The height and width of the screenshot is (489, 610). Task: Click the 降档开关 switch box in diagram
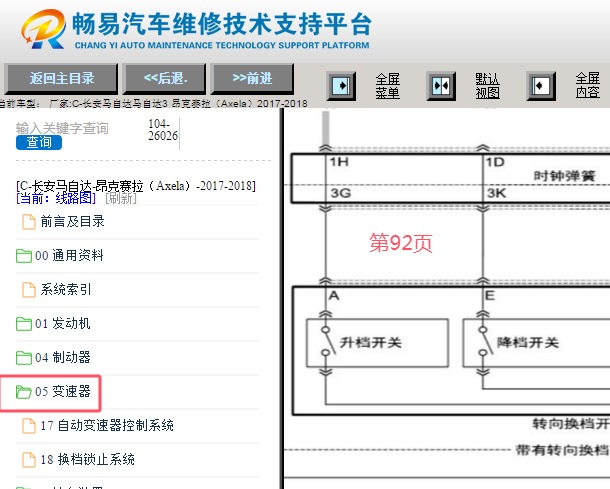[x=536, y=343]
